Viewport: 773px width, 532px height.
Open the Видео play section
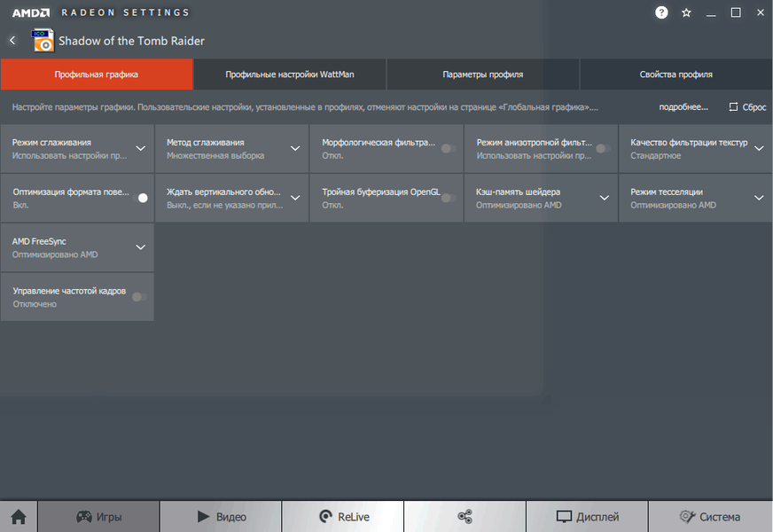click(x=221, y=517)
